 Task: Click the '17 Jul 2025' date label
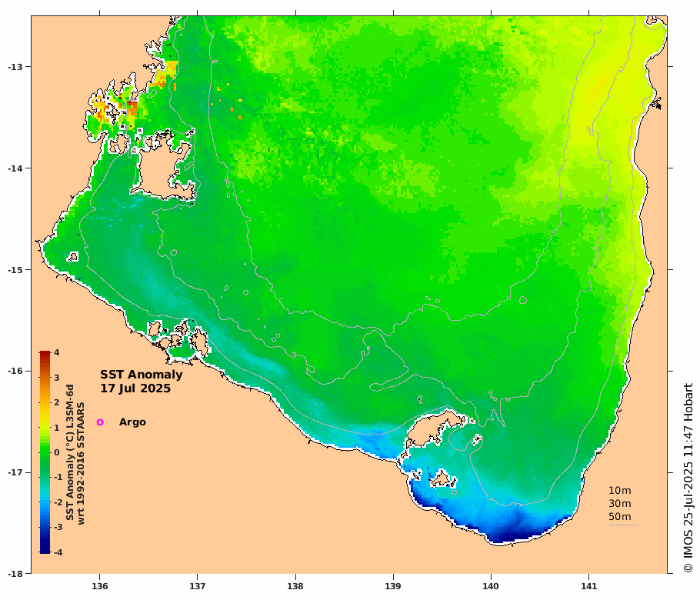coord(135,388)
